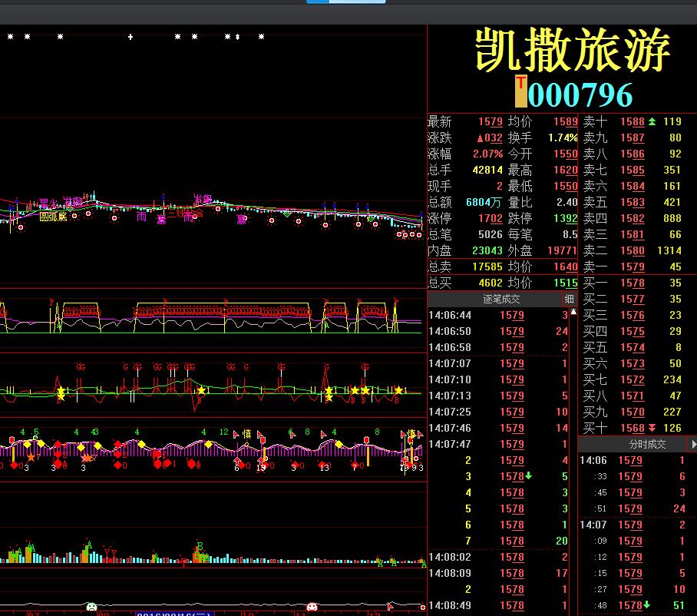The height and width of the screenshot is (616, 697).
Task: Click the stock code 000796
Action: [580, 94]
